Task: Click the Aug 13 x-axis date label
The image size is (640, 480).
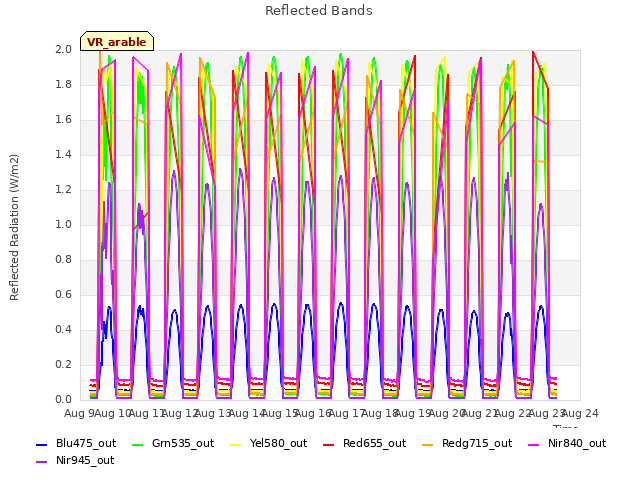Action: click(213, 413)
